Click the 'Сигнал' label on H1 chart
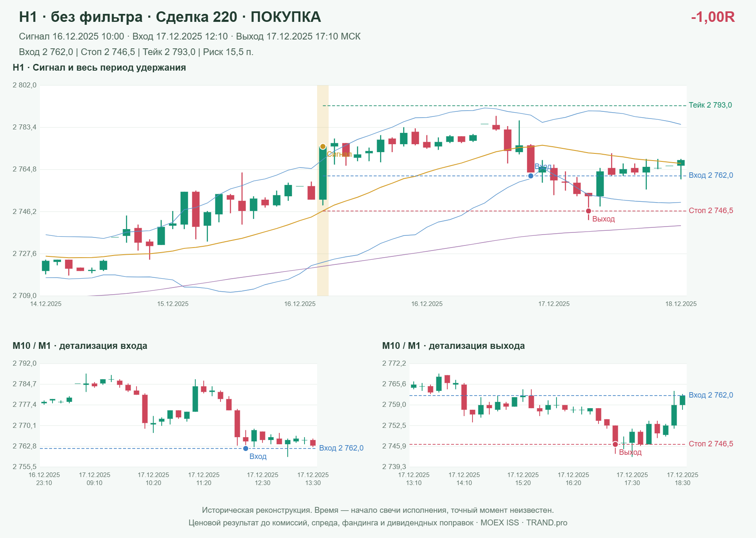The height and width of the screenshot is (538, 756). 339,154
